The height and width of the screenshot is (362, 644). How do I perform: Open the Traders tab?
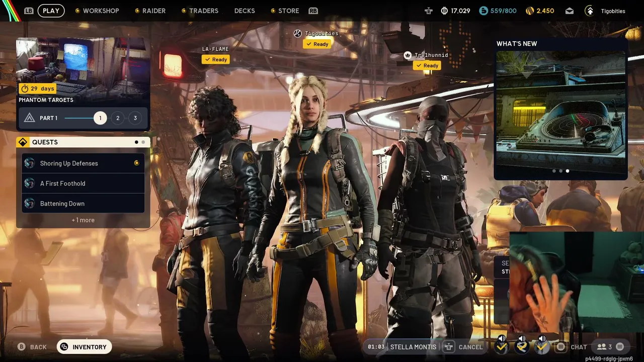click(204, 11)
